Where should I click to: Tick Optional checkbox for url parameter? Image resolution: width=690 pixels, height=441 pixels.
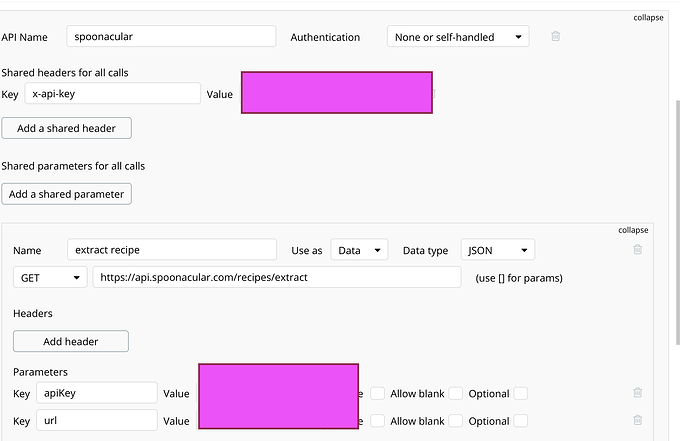point(520,421)
